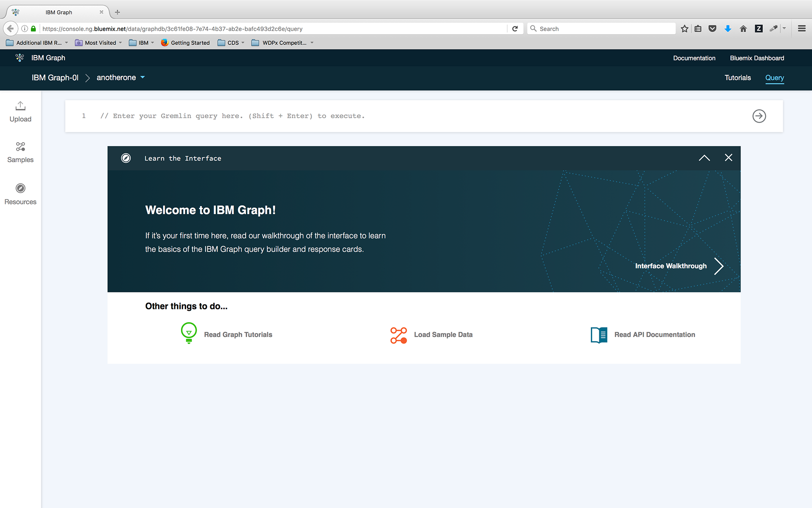Screen dimensions: 812x508
Task: Open Interface Walkthrough link
Action: point(671,266)
